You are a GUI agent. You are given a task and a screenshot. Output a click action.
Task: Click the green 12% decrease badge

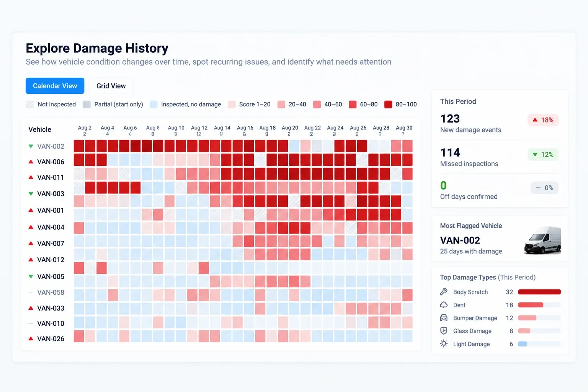[x=543, y=154]
